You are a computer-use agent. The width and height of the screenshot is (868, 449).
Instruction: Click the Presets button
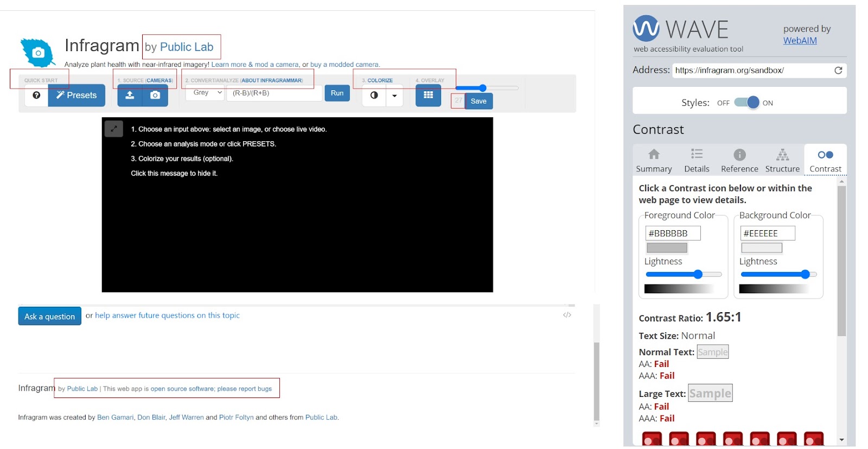(x=76, y=95)
